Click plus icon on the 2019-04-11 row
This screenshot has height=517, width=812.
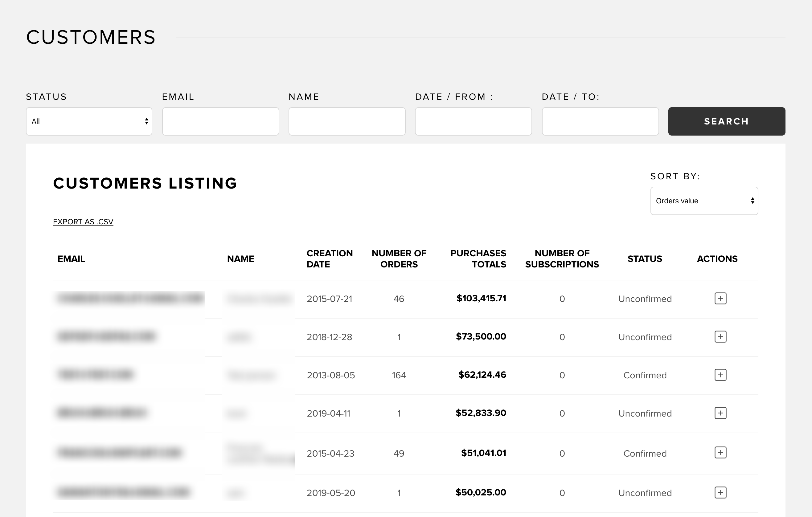click(x=720, y=413)
